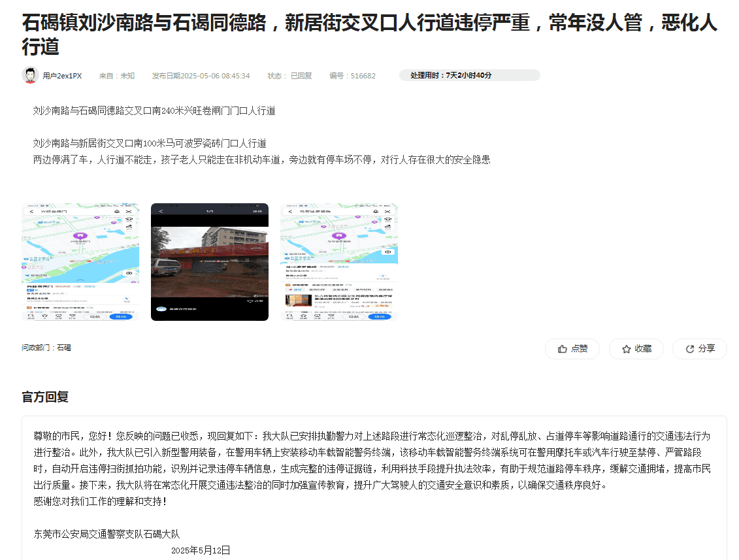Open the third map screenshot thumbnail
The image size is (739, 560).
[338, 262]
